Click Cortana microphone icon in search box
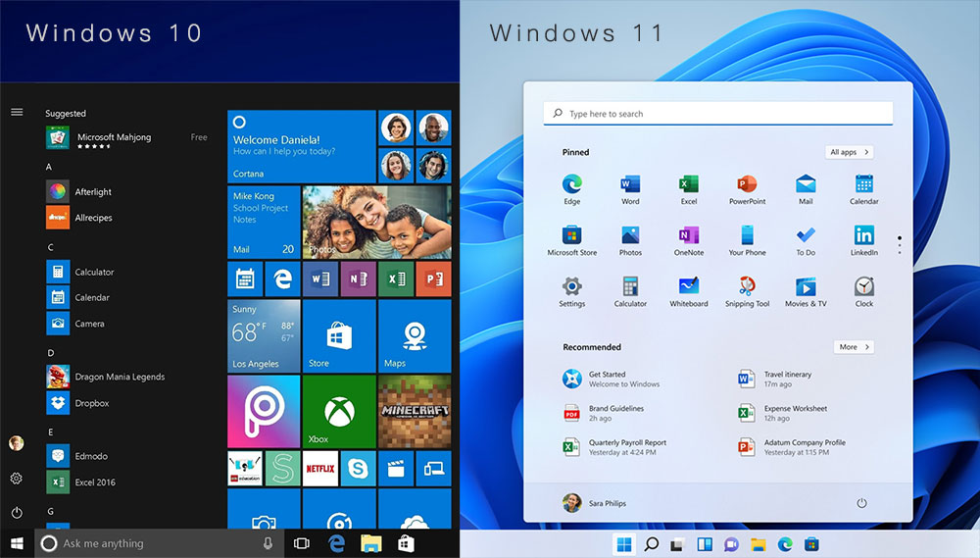The image size is (980, 558). [268, 543]
